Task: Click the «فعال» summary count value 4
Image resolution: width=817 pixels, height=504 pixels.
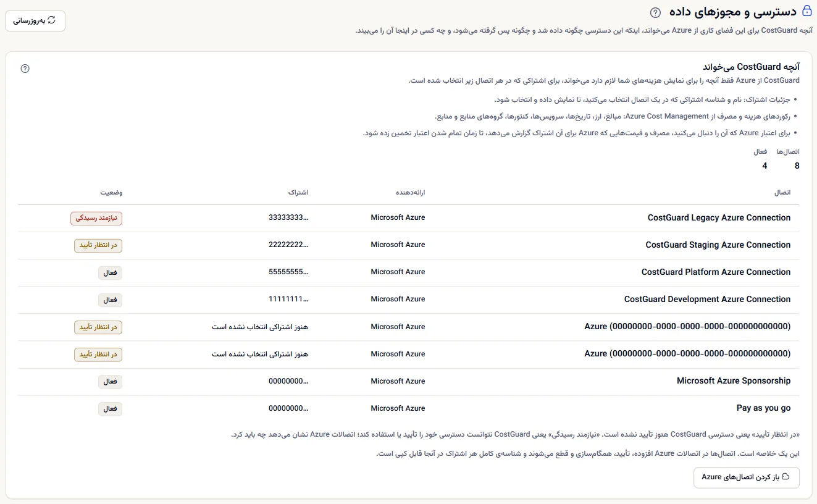Action: pos(765,166)
